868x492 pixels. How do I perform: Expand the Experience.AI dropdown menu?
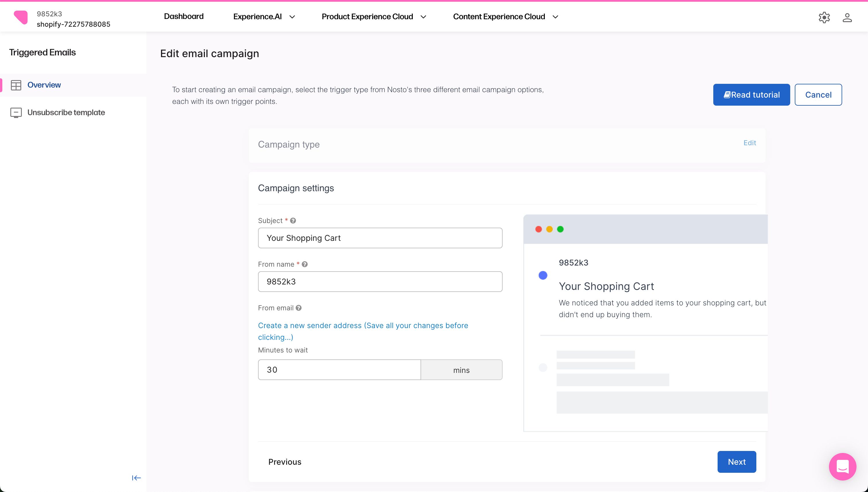pos(264,17)
